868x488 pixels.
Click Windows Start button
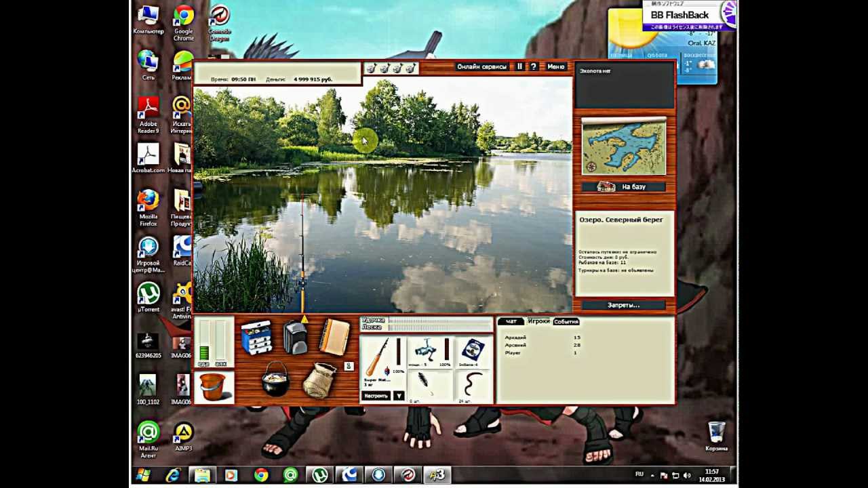coord(143,475)
